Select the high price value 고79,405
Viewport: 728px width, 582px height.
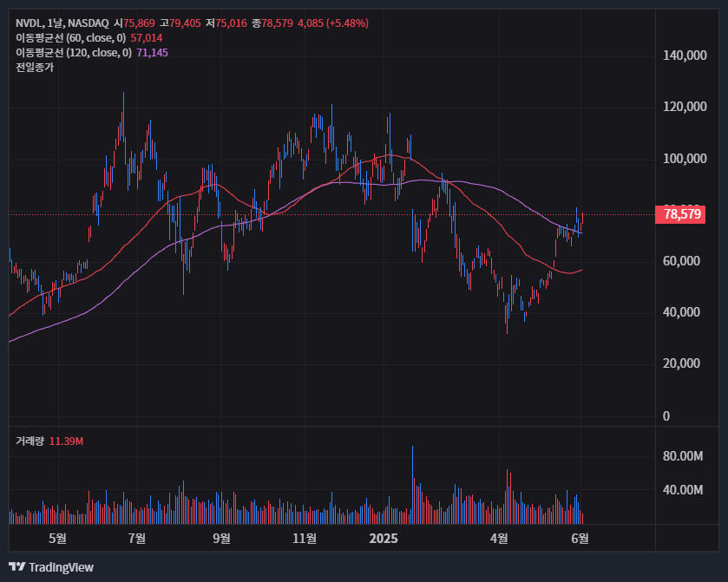(180, 23)
